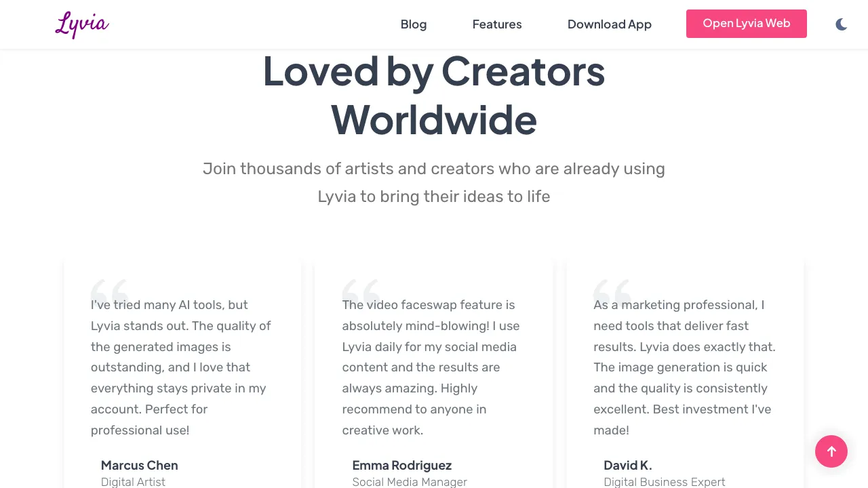Click the Social Media Manager job title
Image resolution: width=868 pixels, height=488 pixels.
(x=410, y=482)
